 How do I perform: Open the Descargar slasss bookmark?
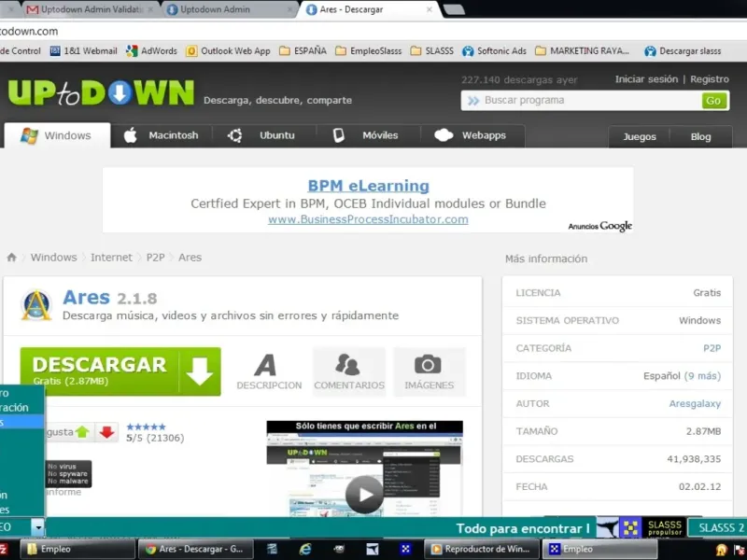click(683, 51)
